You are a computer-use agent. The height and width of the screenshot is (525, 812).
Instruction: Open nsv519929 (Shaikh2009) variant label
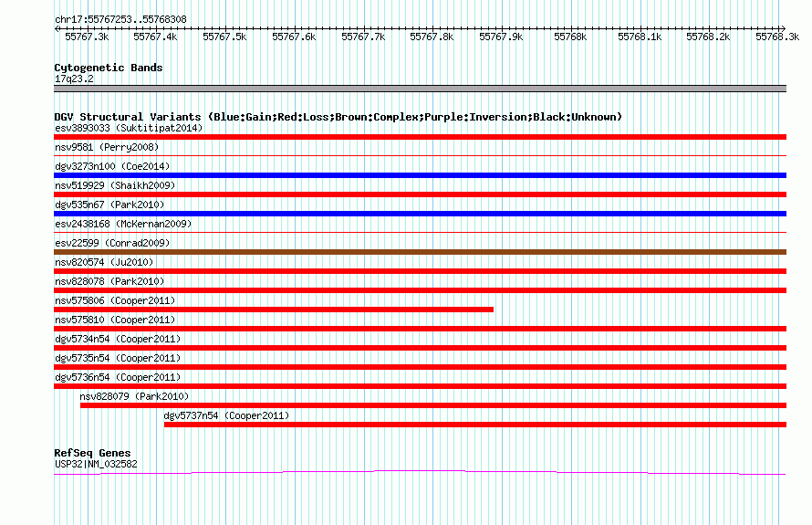pyautogui.click(x=115, y=185)
